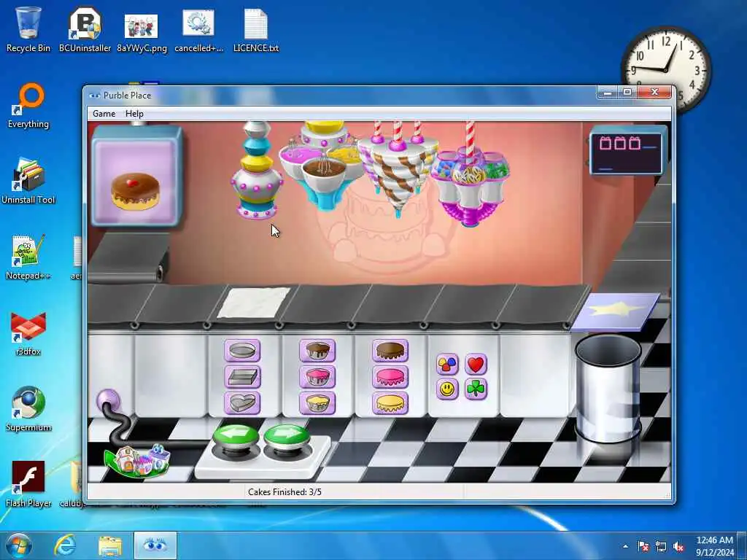This screenshot has width=747, height=560.
Task: Select the 8aYWyC.png file on desktop
Action: click(x=142, y=32)
